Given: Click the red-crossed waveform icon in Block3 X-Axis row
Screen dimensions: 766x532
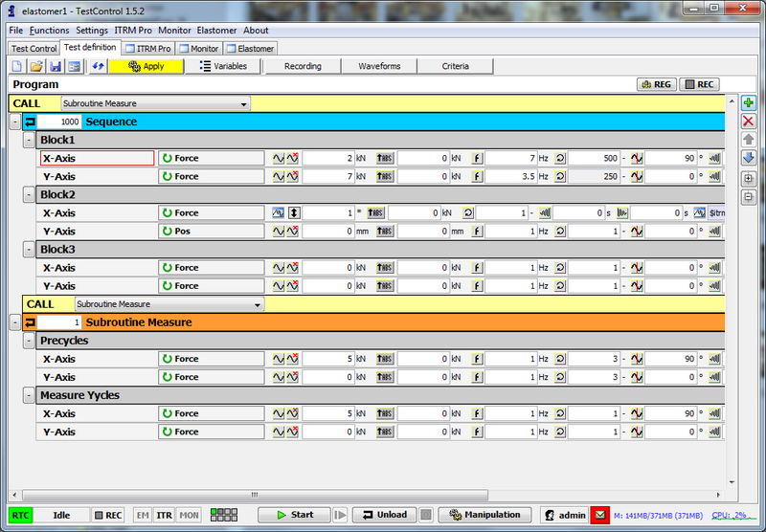Looking at the screenshot, I should [292, 268].
